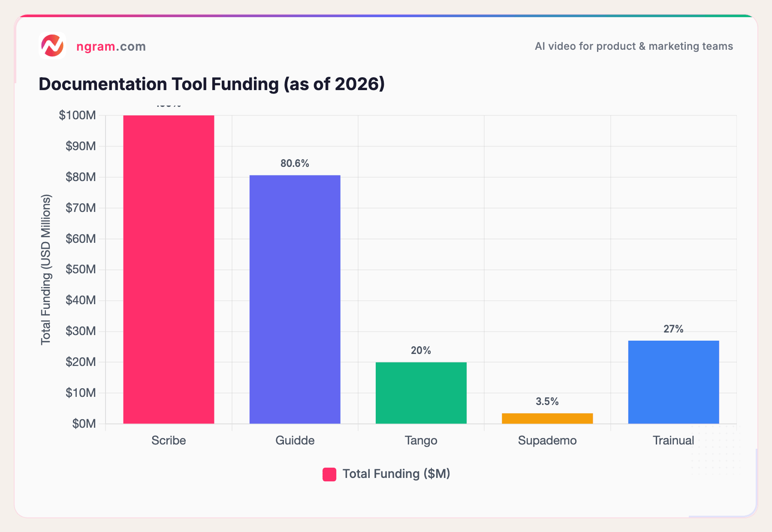Select the orange Supademo funding bar
Screen dimensions: 772x532
(x=547, y=418)
